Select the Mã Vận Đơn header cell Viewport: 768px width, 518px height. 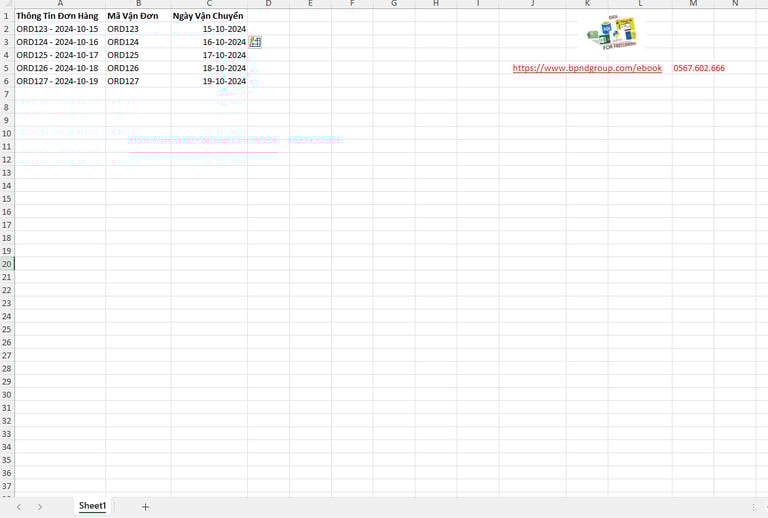point(138,16)
